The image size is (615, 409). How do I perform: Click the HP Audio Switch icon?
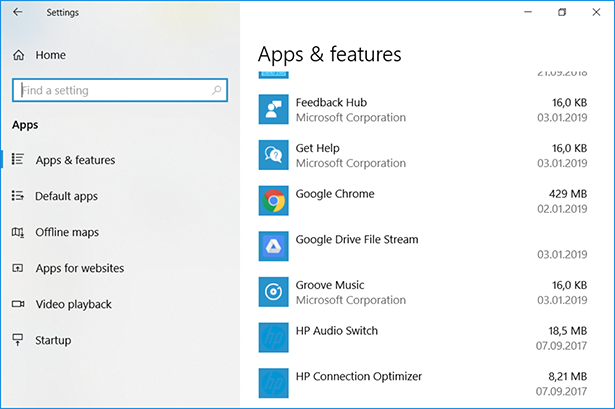pos(273,338)
